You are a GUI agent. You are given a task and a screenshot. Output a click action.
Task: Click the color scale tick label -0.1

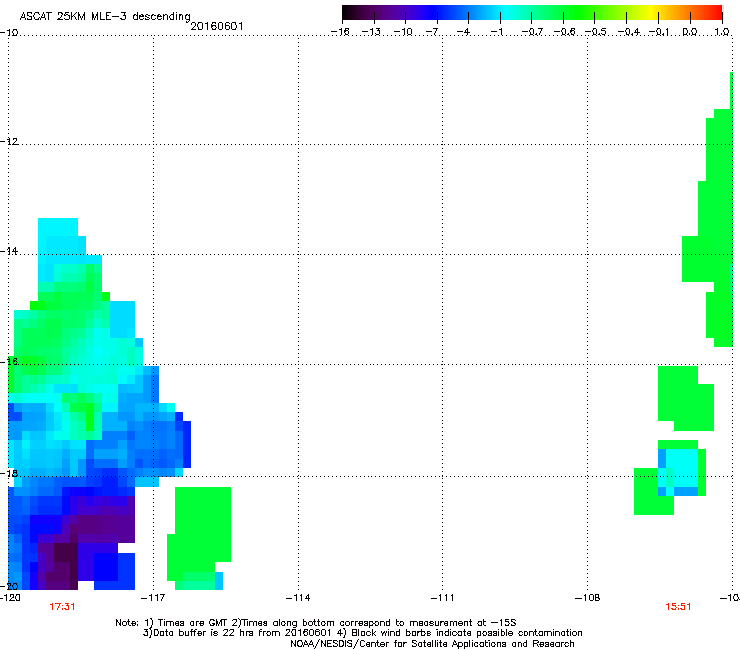[x=659, y=32]
